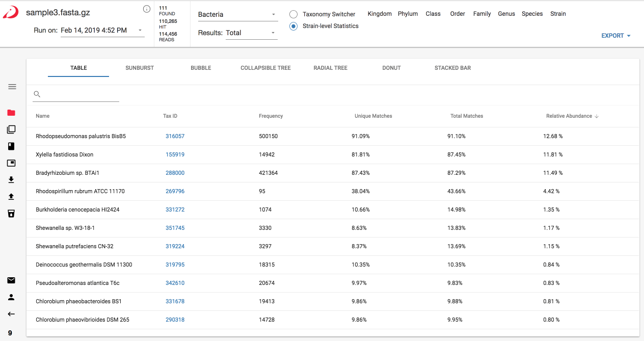Select the Burkholderia cenocepacia HI2424 name
The width and height of the screenshot is (644, 341).
coord(77,209)
